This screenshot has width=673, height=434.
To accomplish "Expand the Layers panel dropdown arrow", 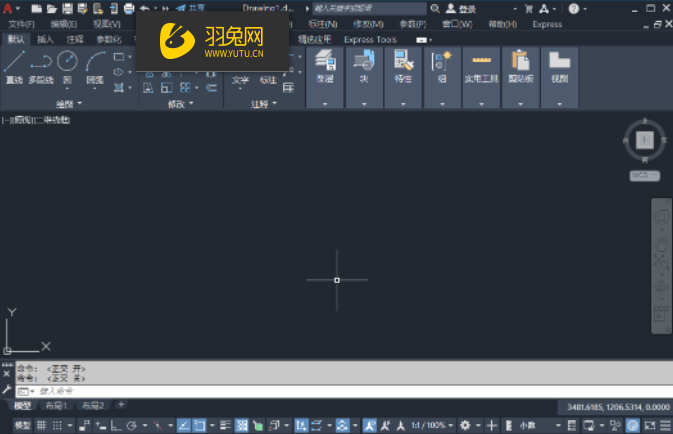I will tap(325, 104).
